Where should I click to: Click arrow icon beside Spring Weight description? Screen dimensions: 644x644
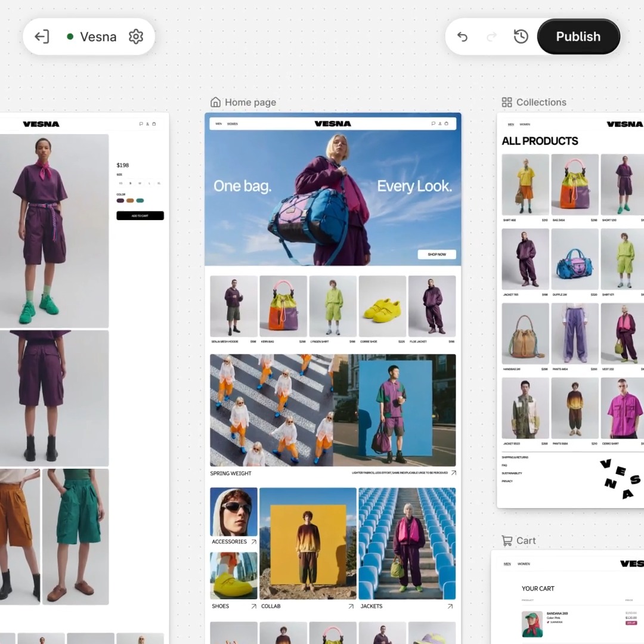pos(454,473)
